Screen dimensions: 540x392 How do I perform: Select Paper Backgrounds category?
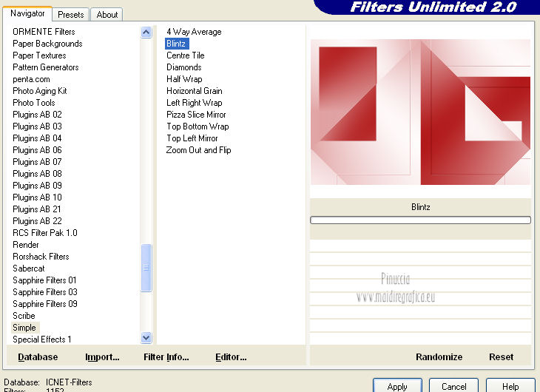tap(47, 44)
